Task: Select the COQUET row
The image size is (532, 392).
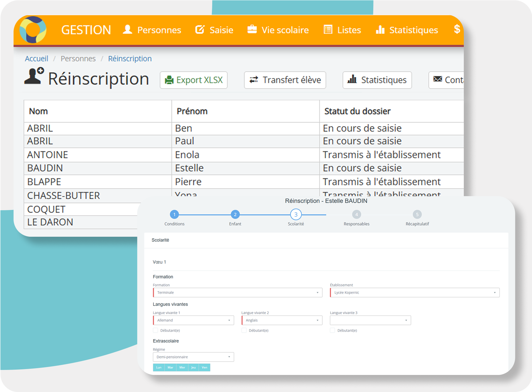Action: [x=81, y=209]
